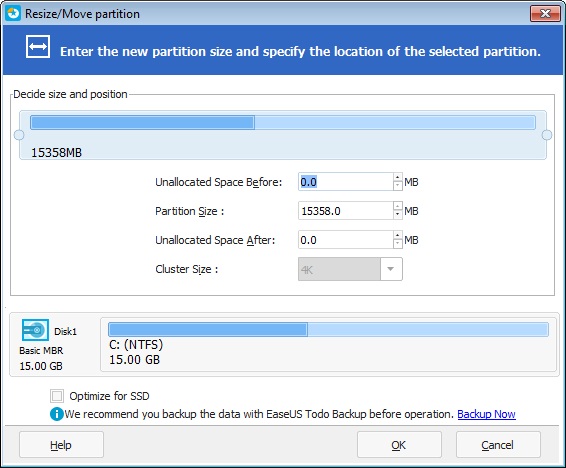Close the Resize/Move partition dialog
The height and width of the screenshot is (468, 566).
point(545,14)
